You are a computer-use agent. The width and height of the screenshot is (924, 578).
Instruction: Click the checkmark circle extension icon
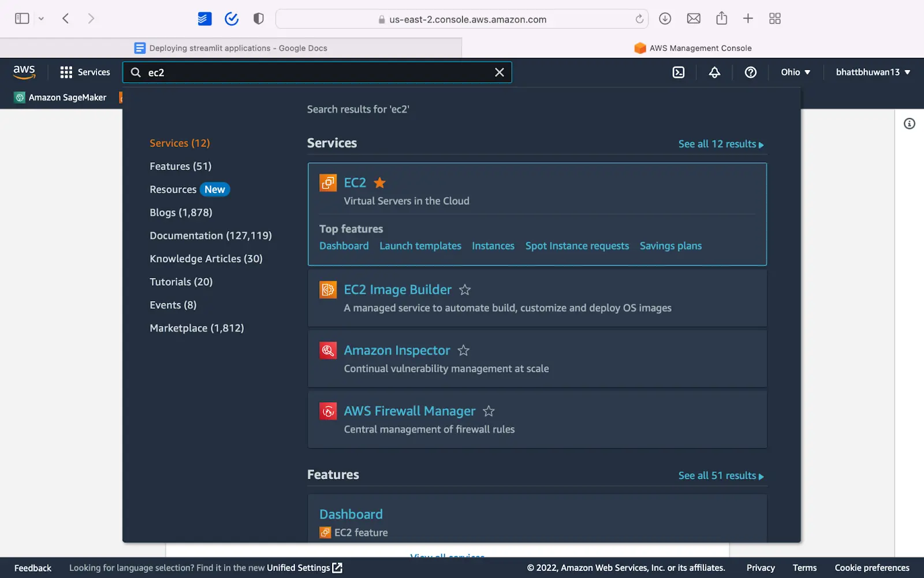coord(232,19)
